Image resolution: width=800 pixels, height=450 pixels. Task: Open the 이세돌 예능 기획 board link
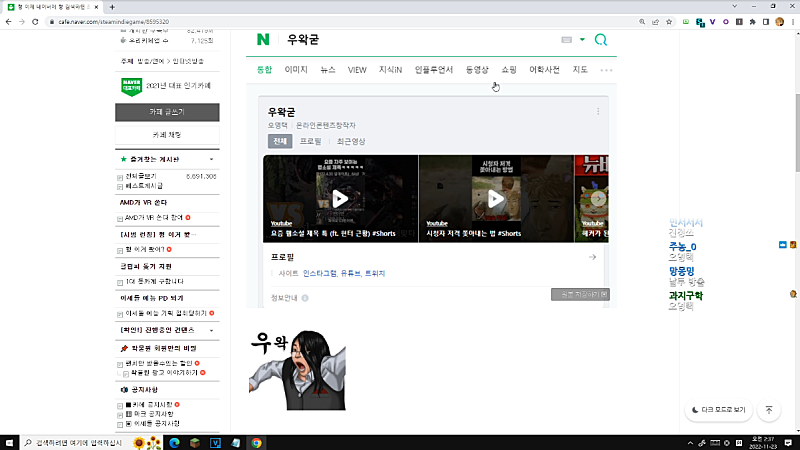[166, 313]
